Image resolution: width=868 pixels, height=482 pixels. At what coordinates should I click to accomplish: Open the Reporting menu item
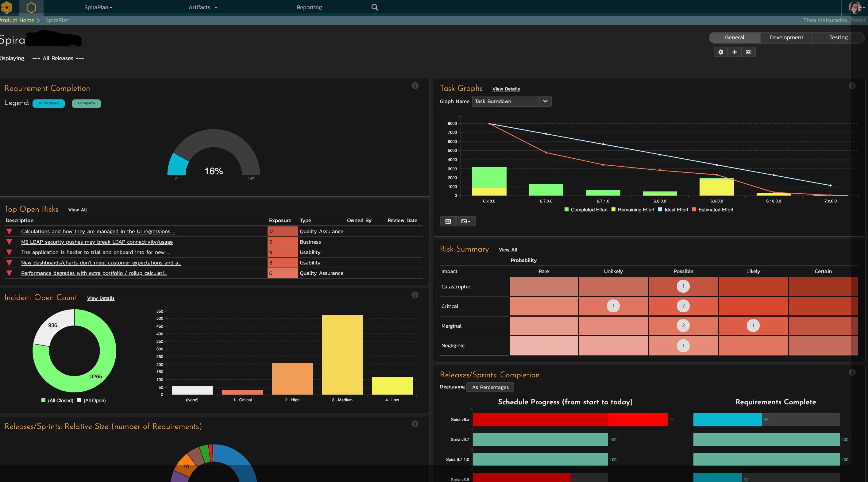click(309, 7)
